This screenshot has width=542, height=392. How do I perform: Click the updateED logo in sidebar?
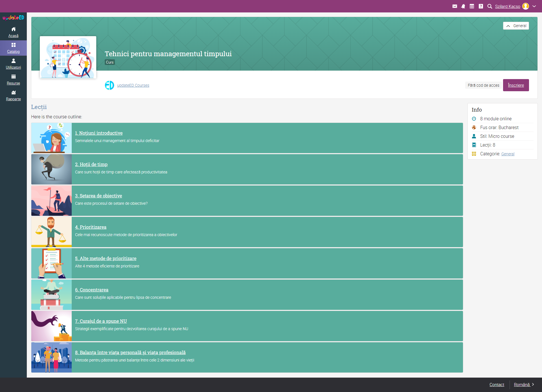pos(13,18)
